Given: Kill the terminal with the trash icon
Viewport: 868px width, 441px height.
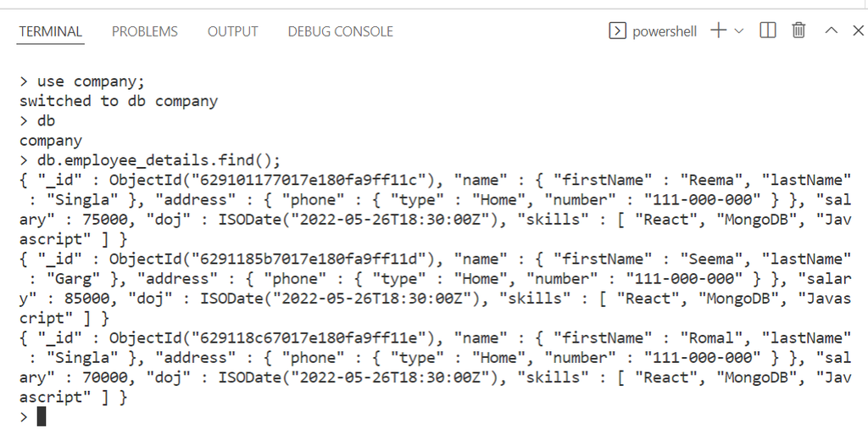Looking at the screenshot, I should pyautogui.click(x=798, y=31).
